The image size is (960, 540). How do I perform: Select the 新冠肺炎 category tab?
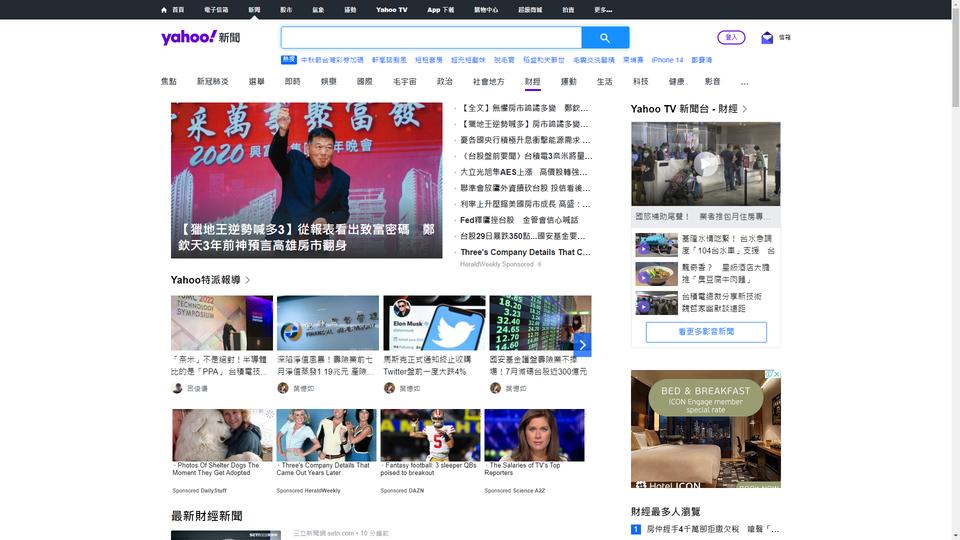pos(212,81)
